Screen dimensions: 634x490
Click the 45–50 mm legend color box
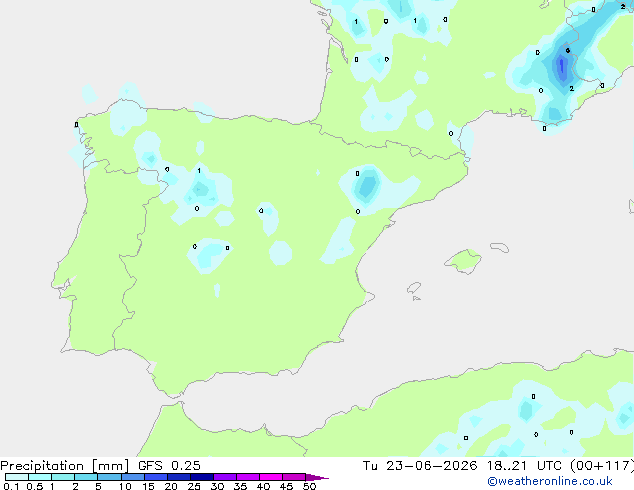click(294, 477)
